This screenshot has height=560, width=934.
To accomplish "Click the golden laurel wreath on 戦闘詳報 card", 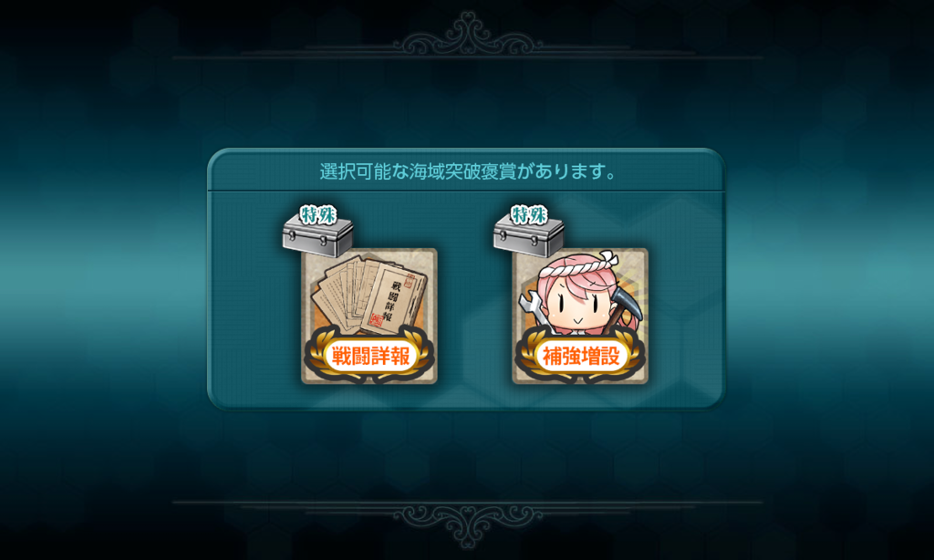I will (x=368, y=356).
